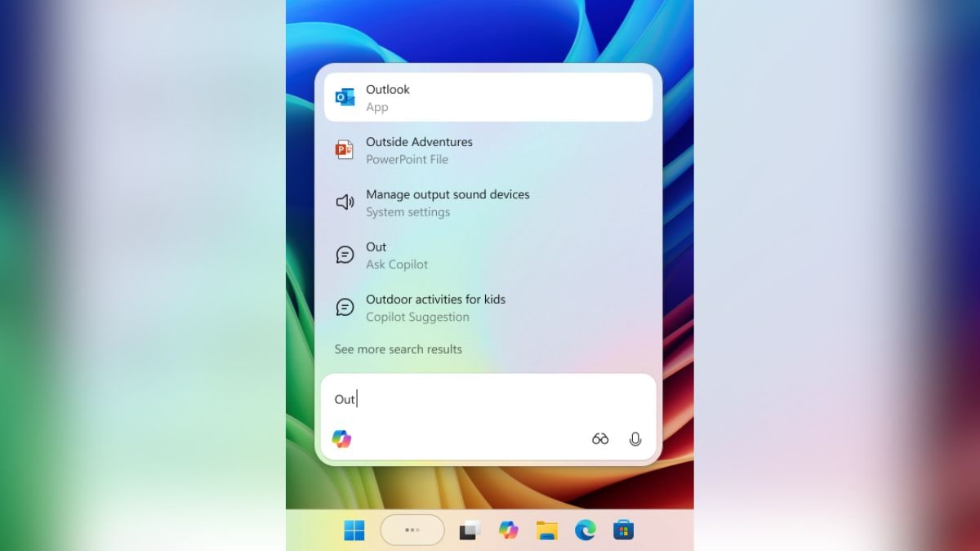Open Copilot from the taskbar
The height and width of the screenshot is (551, 980).
pyautogui.click(x=508, y=530)
